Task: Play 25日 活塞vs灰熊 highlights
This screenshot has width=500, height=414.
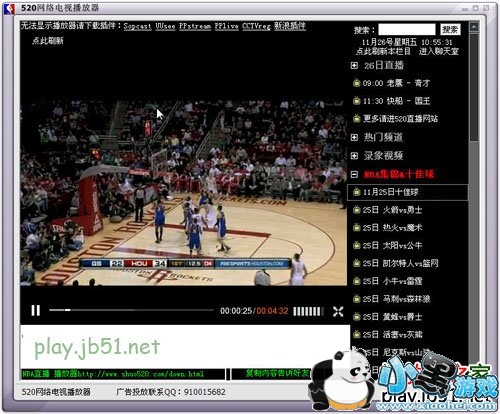Action: point(392,334)
